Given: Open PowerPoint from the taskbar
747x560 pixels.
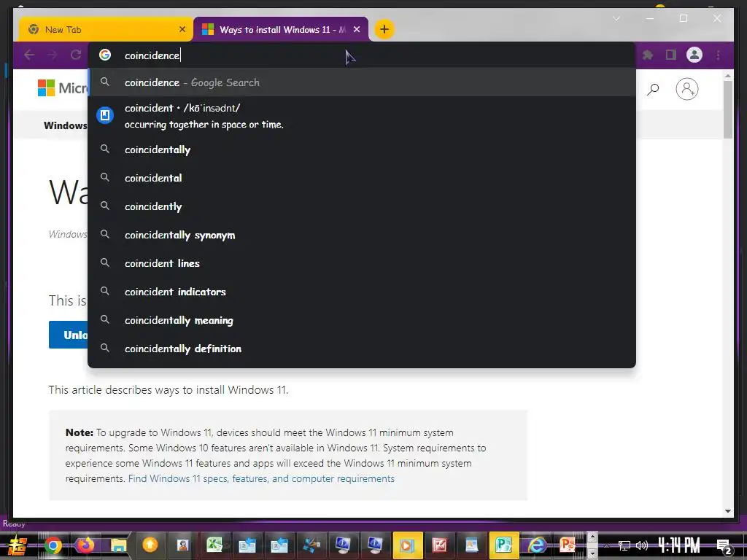Looking at the screenshot, I should point(568,545).
